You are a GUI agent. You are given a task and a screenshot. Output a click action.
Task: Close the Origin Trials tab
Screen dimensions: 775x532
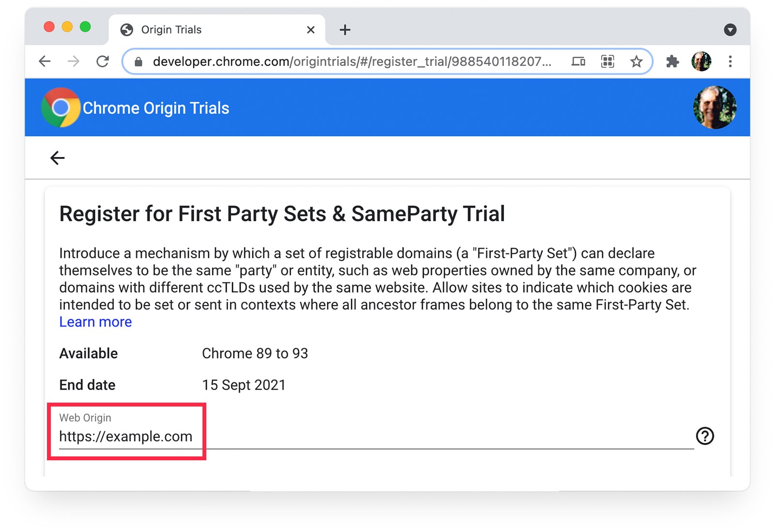click(311, 30)
